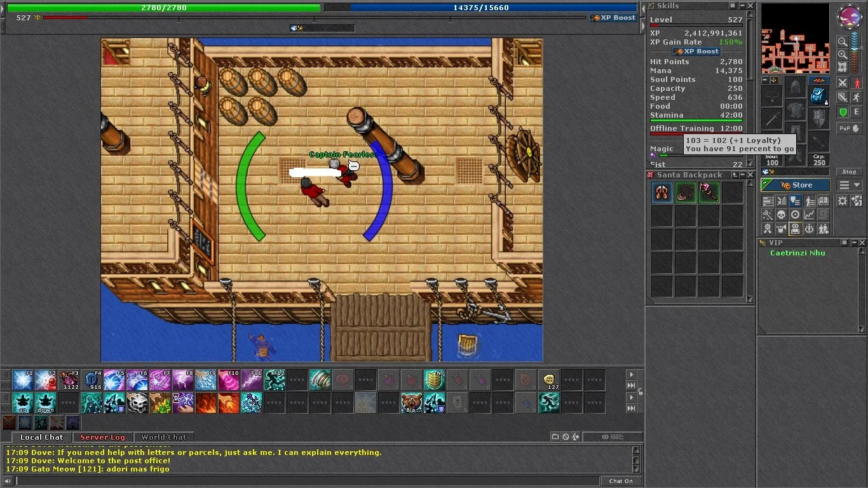Toggle chase mode (running figure)
The height and width of the screenshot is (488, 868).
click(x=857, y=97)
